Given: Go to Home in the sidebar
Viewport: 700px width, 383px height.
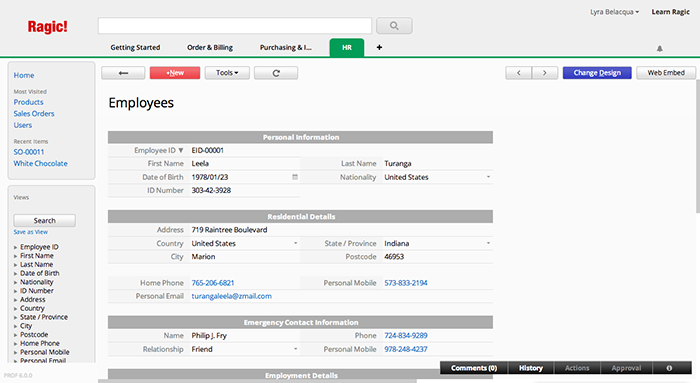Looking at the screenshot, I should [24, 75].
